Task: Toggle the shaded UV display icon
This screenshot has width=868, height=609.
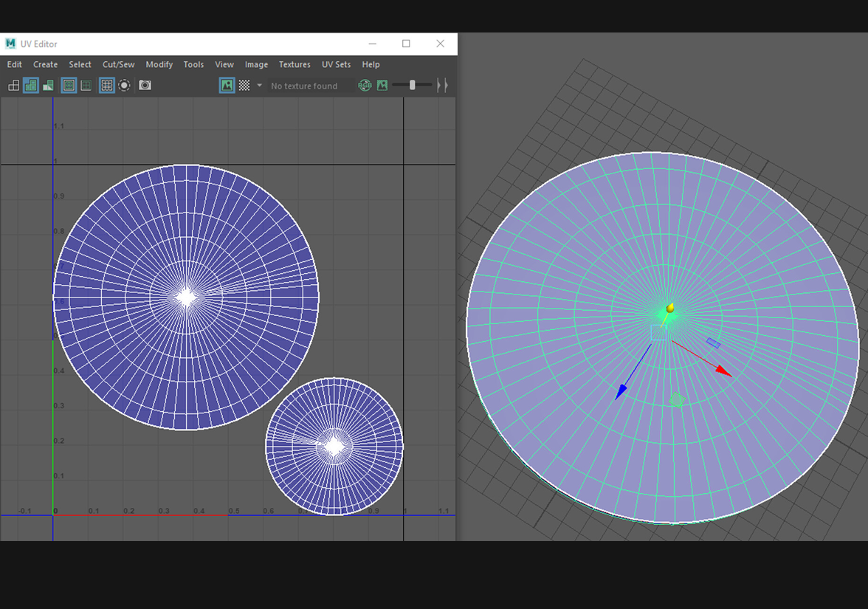Action: [31, 86]
